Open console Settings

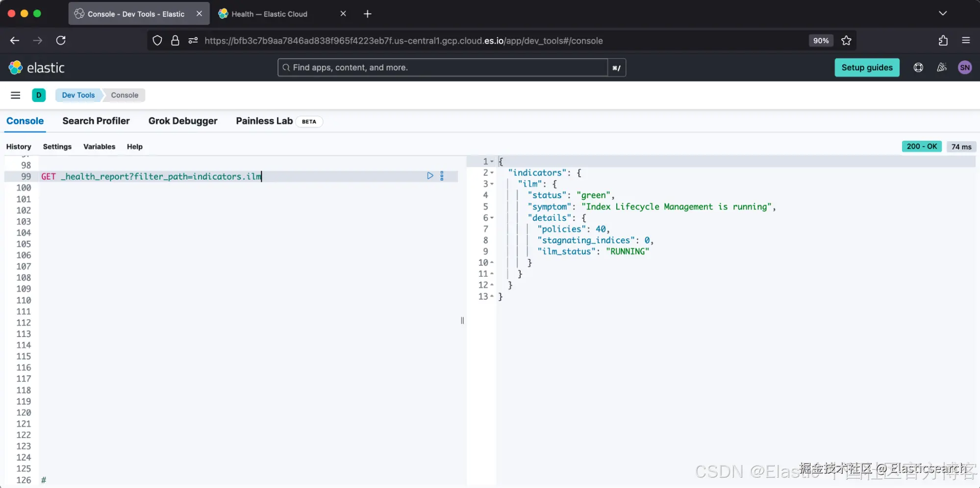pyautogui.click(x=57, y=147)
